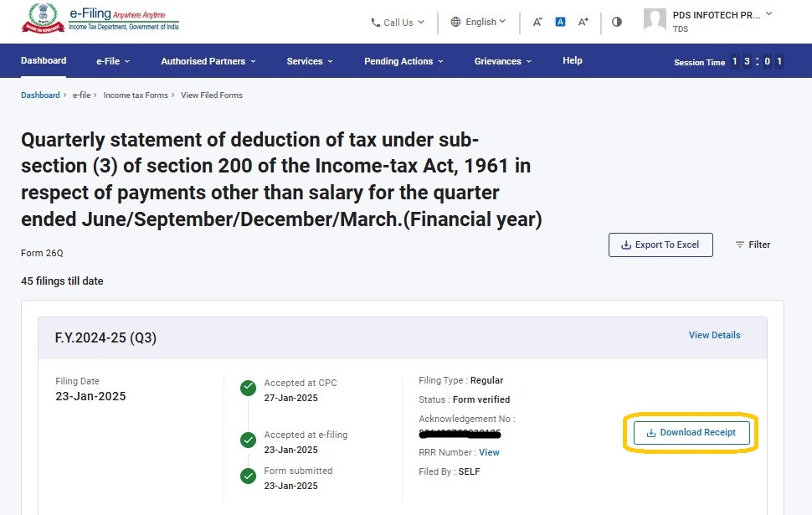Expand the Services menu
The height and width of the screenshot is (515, 812).
pos(309,61)
